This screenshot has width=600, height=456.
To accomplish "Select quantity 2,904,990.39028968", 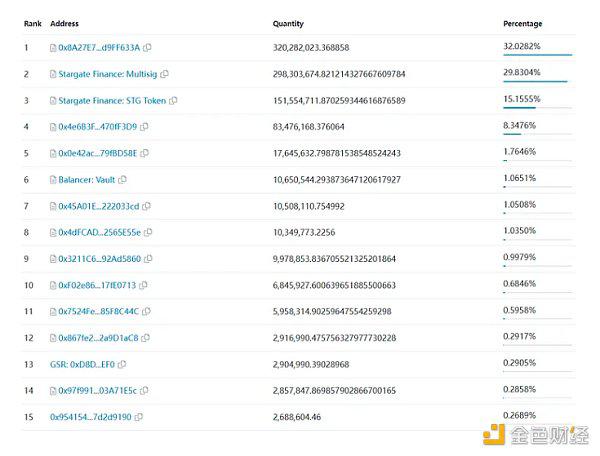I will pyautogui.click(x=311, y=364).
